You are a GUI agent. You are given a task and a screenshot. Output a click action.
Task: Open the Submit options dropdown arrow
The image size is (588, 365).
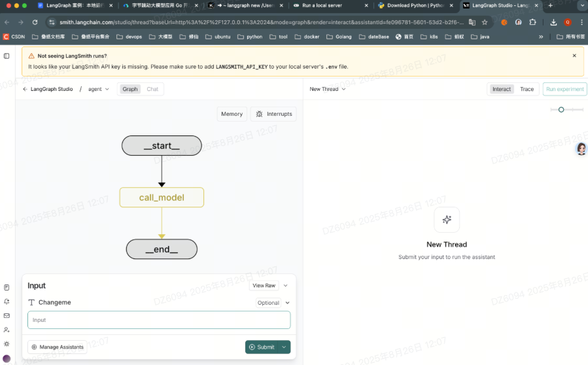pos(285,347)
